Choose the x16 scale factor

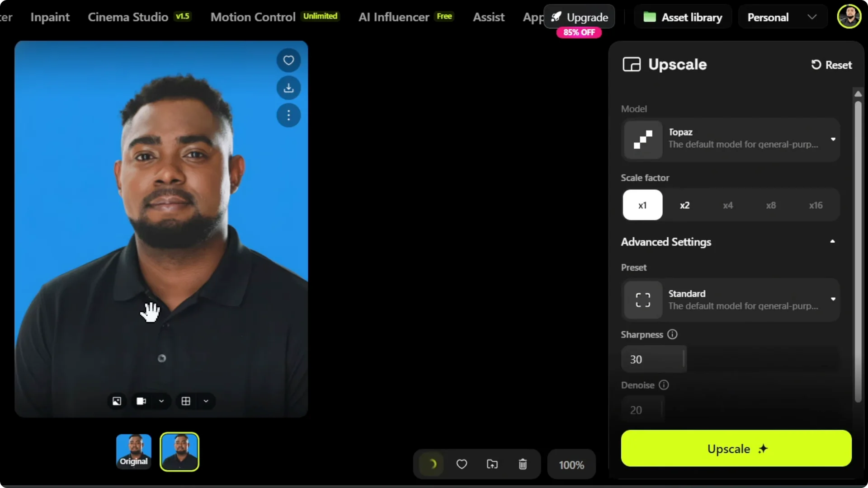coord(816,205)
